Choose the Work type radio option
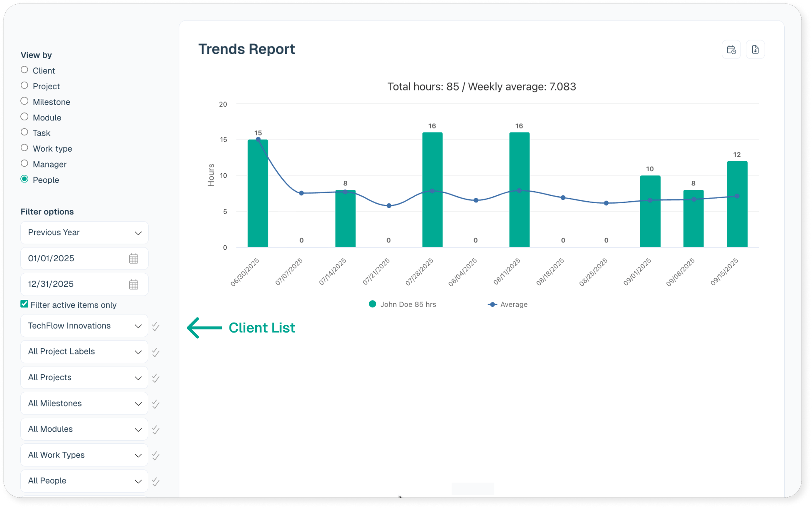The height and width of the screenshot is (508, 812). tap(25, 148)
